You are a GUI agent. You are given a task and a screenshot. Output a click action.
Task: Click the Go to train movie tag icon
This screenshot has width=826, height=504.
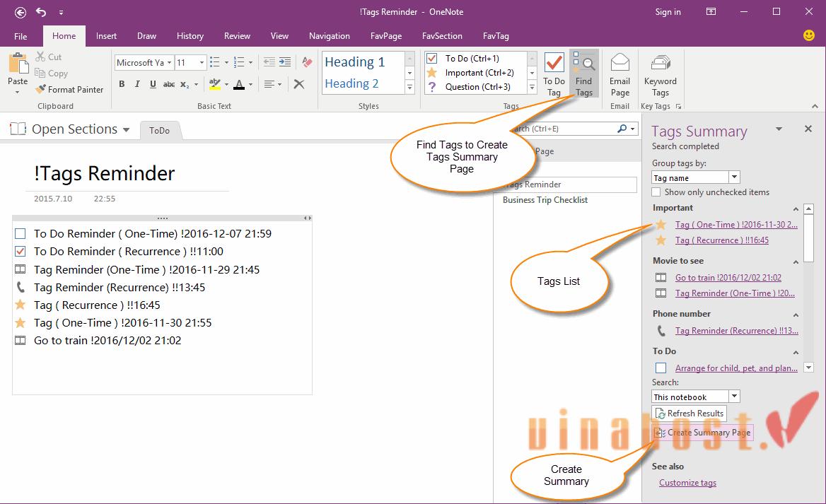(x=20, y=340)
